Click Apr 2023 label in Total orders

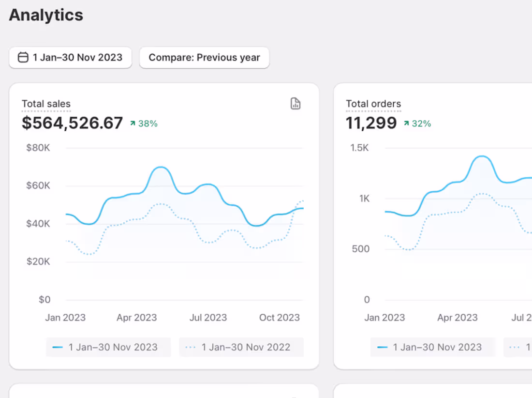[x=458, y=318]
